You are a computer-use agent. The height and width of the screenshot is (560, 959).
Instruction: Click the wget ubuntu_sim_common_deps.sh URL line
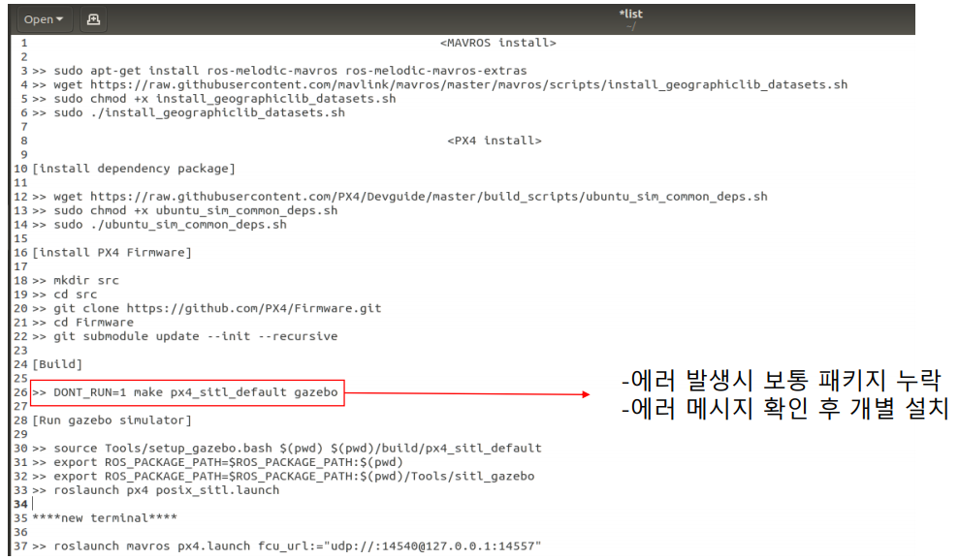pos(400,197)
